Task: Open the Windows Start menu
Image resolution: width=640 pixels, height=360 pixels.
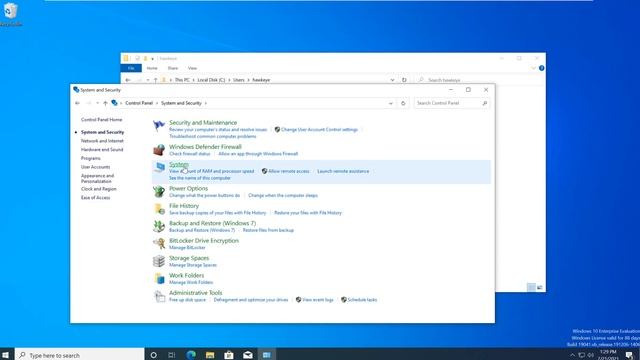Action: click(x=5, y=355)
